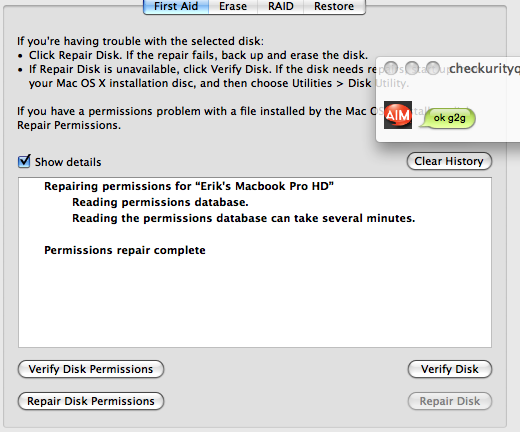
Task: Uncheck the Show details checkbox
Action: pyautogui.click(x=24, y=161)
